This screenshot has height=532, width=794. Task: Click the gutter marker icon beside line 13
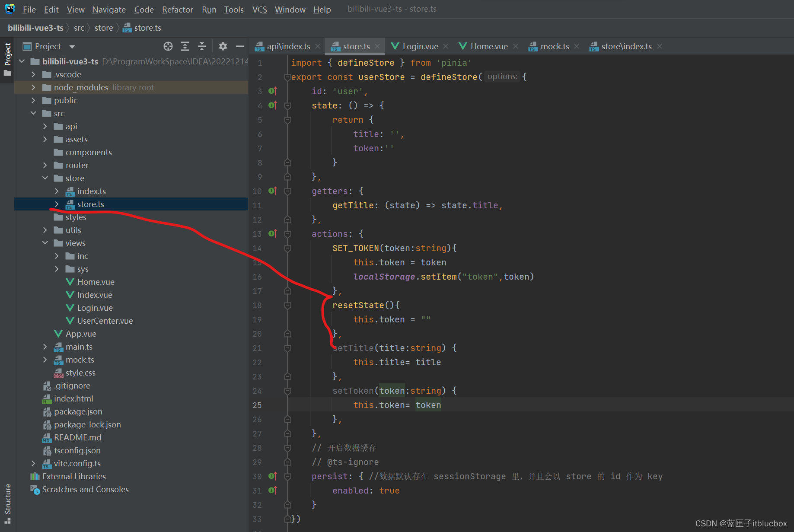point(272,234)
